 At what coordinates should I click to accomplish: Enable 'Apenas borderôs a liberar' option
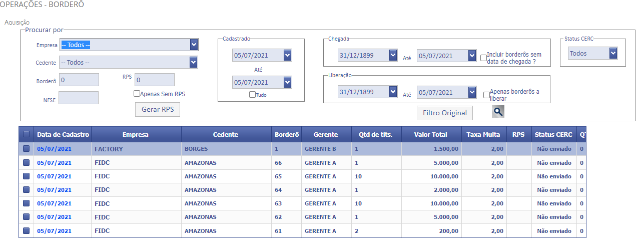[x=486, y=95]
